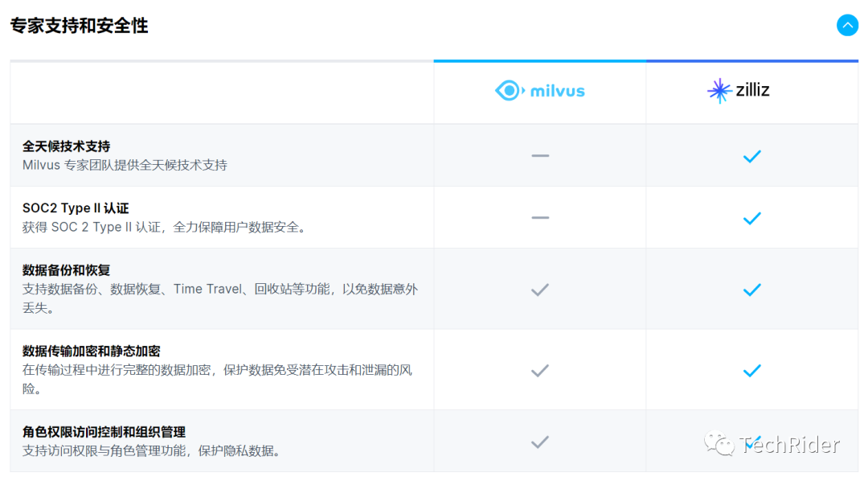
Task: Click Zilliz checkmark for SOC2 Type II 认证
Action: pos(751,218)
